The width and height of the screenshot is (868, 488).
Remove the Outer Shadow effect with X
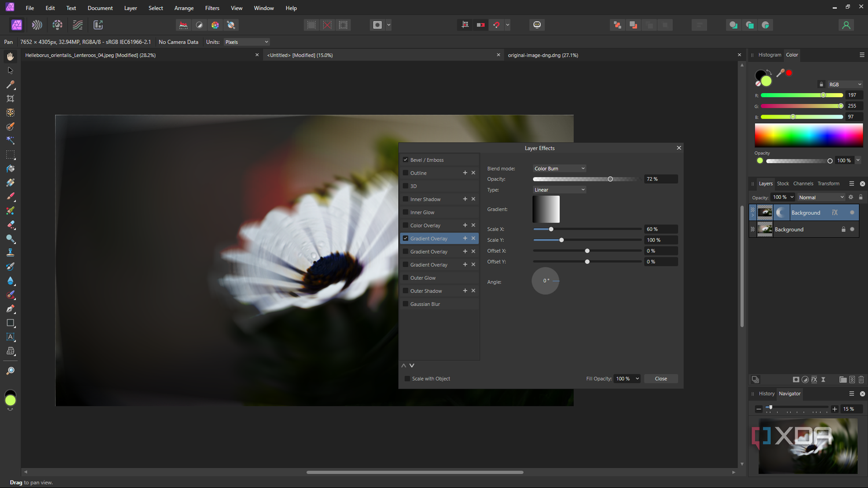(x=473, y=291)
